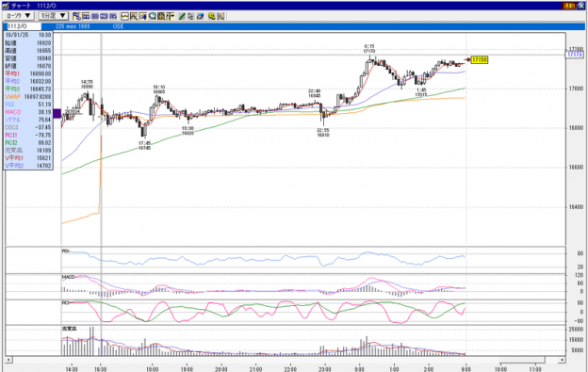This screenshot has width=588, height=372.
Task: Expand the 5分足 timeframe dropdown
Action: pyautogui.click(x=54, y=16)
